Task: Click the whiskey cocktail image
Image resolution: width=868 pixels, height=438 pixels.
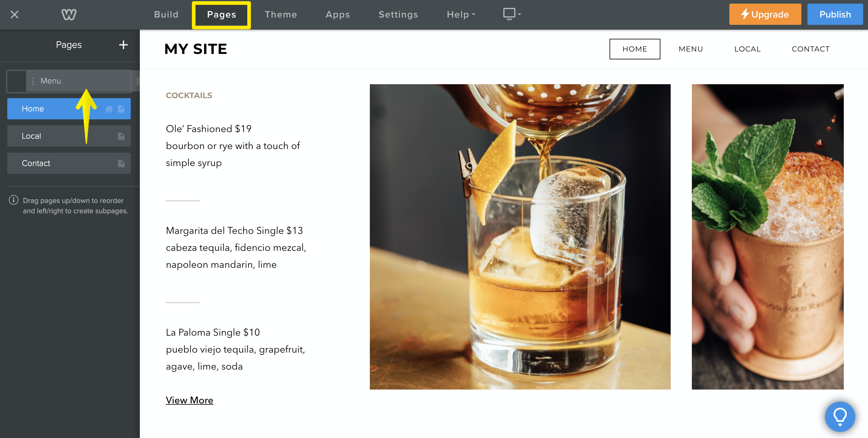Action: point(520,237)
